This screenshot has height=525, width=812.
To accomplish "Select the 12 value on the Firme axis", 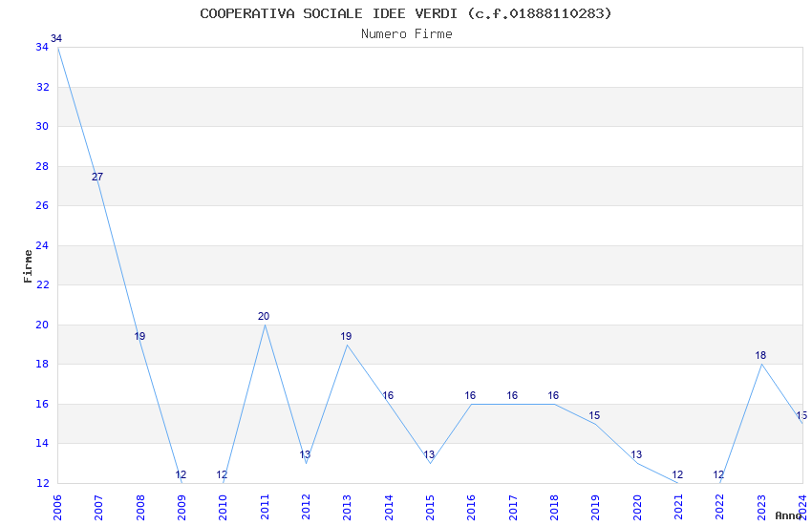I will [x=42, y=483].
